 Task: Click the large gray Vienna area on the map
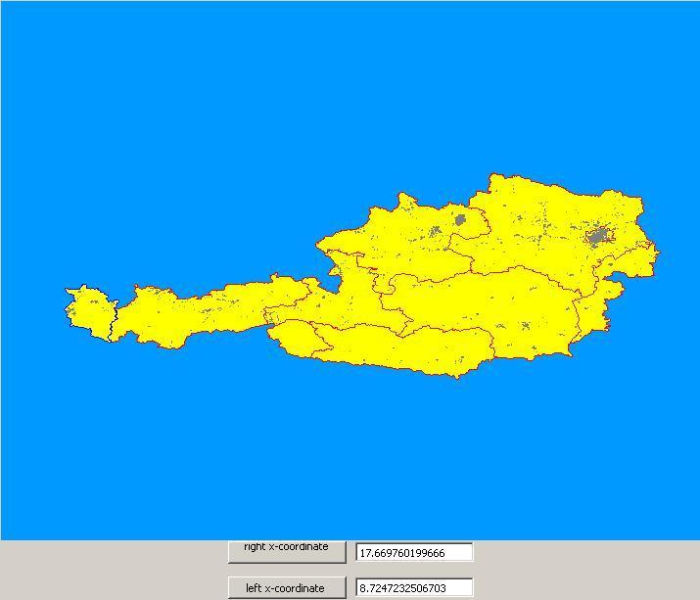pos(598,236)
